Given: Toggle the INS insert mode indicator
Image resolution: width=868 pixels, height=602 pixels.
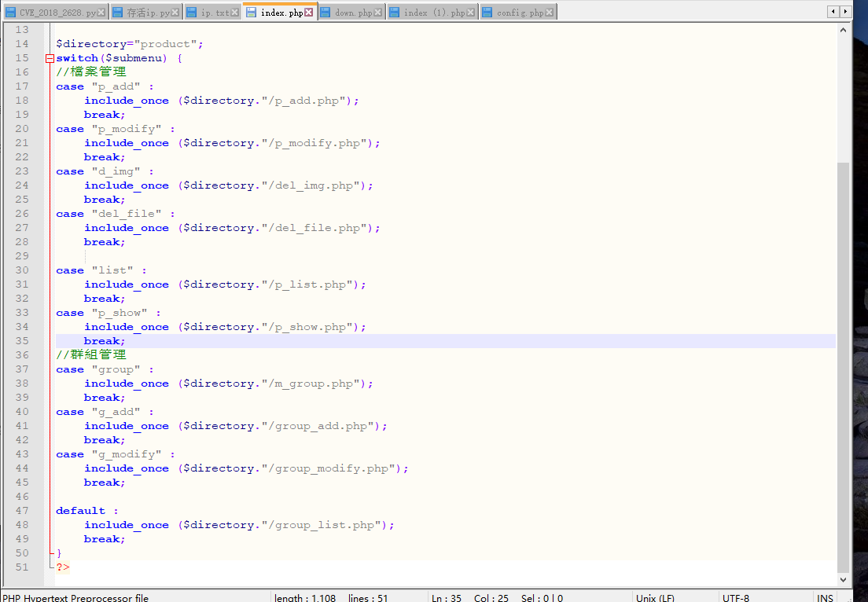Looking at the screenshot, I should tap(825, 597).
